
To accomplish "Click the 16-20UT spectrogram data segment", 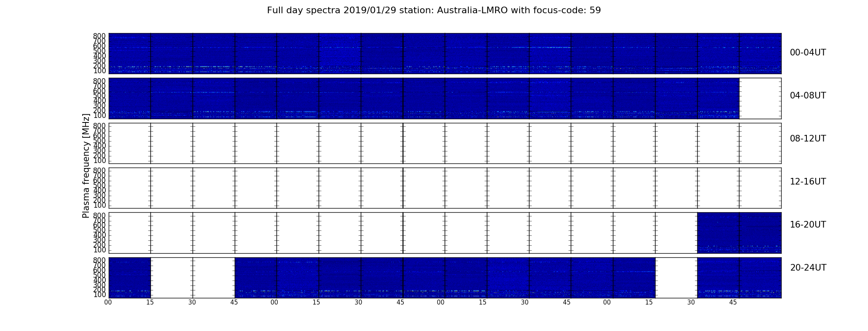I will point(739,233).
